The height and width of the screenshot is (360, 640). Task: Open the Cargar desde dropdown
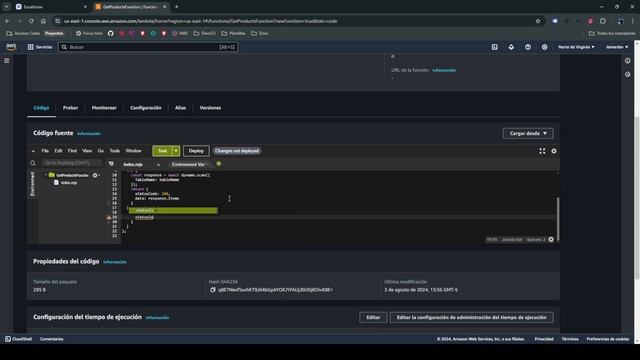coord(528,133)
